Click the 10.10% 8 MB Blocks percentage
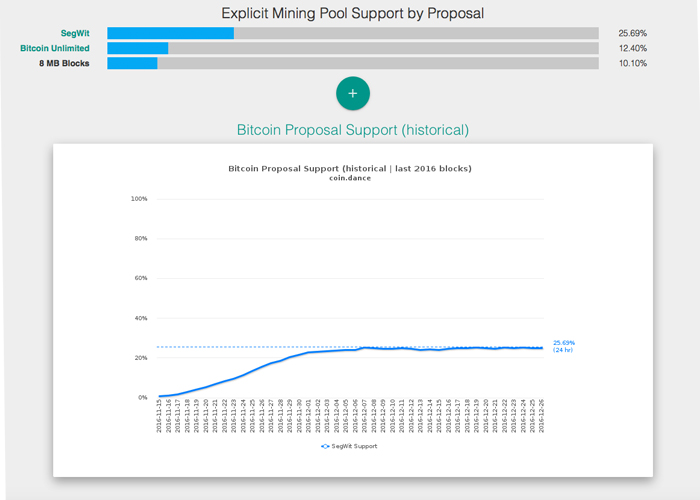This screenshot has width=700, height=500. [x=633, y=63]
